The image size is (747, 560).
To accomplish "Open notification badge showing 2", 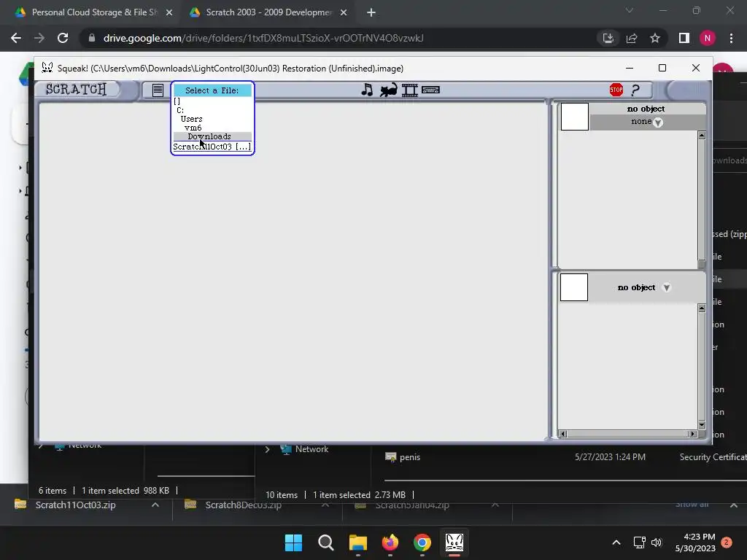I will 727,542.
